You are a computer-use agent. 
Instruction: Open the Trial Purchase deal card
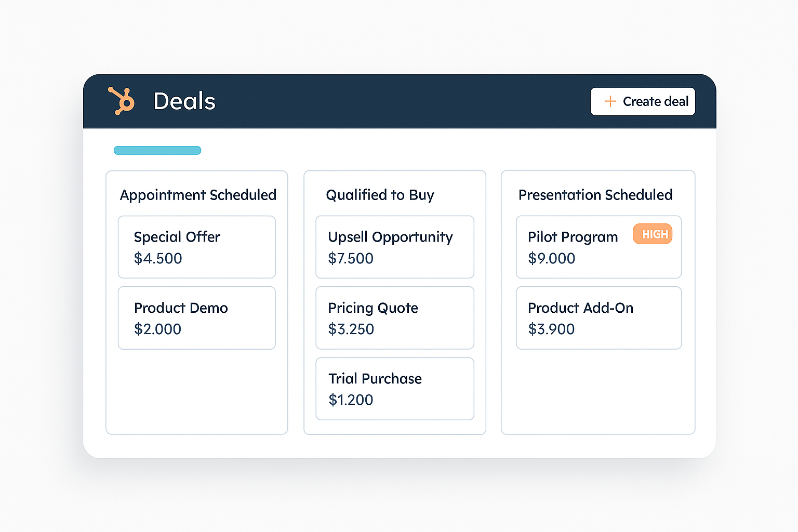395,389
